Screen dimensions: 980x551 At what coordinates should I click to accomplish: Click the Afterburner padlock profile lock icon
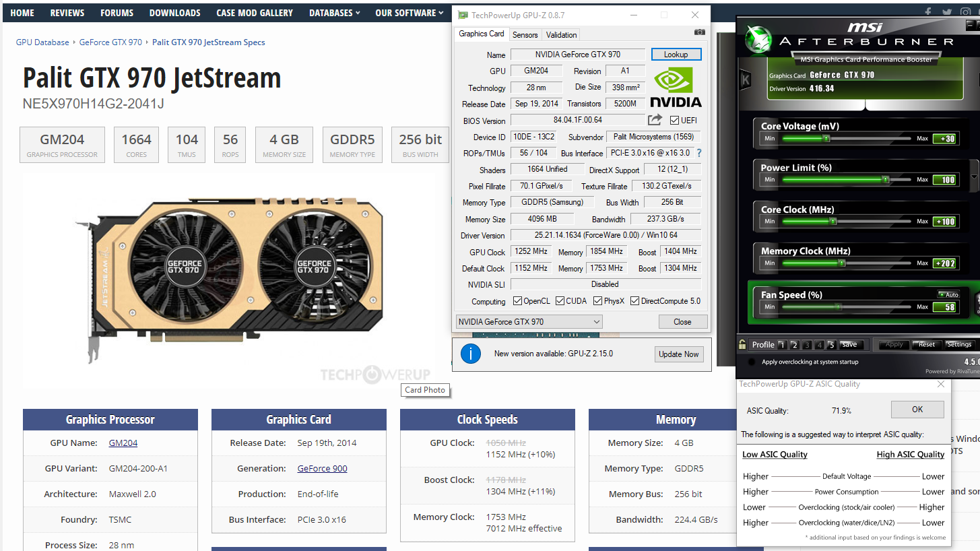pyautogui.click(x=742, y=344)
